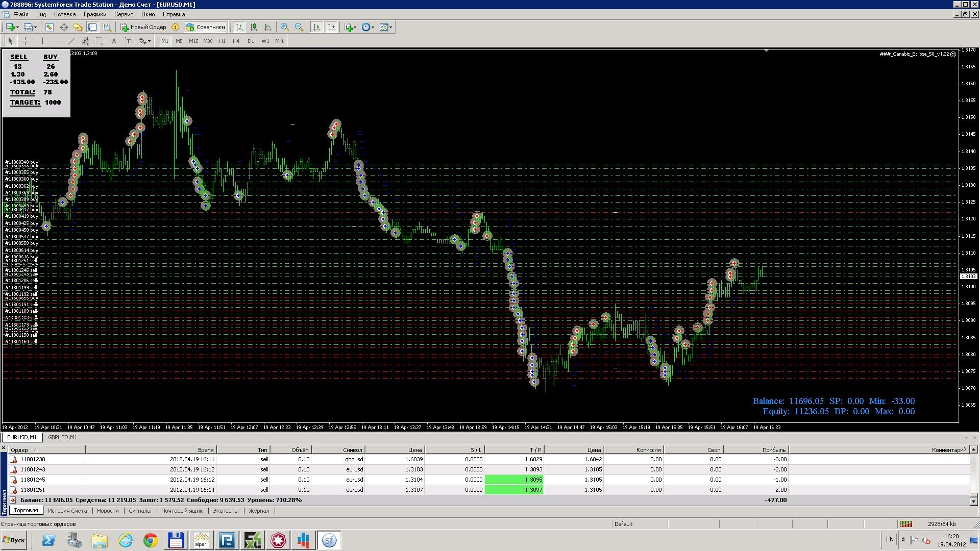Open the Indicators list icon

point(349,27)
